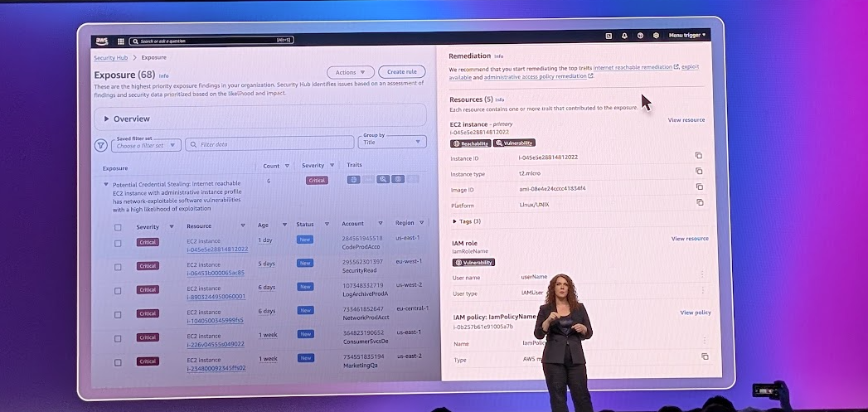Open the Menu trigger in top bar
Screen dimensions: 868x412
click(687, 36)
